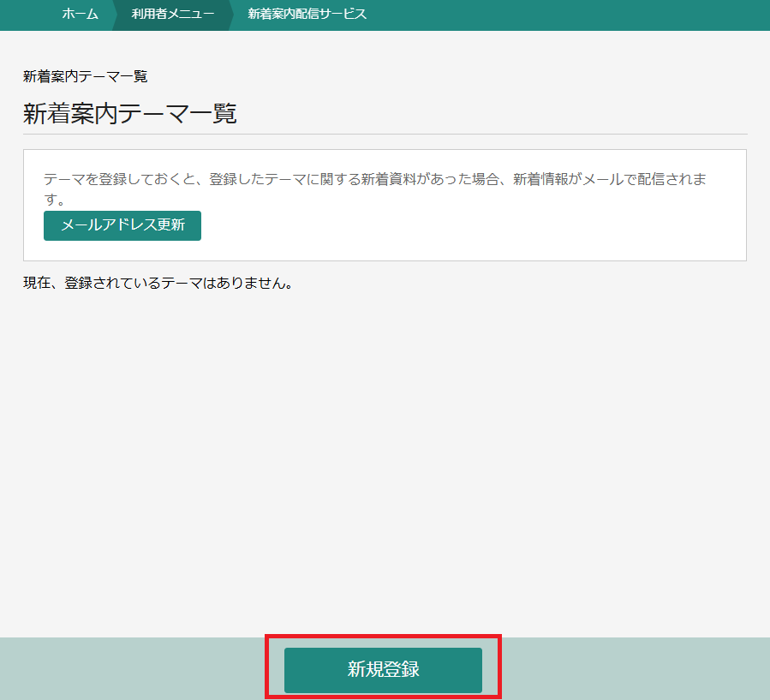
Task: Click teal top bar left of ホーム
Action: click(x=26, y=15)
